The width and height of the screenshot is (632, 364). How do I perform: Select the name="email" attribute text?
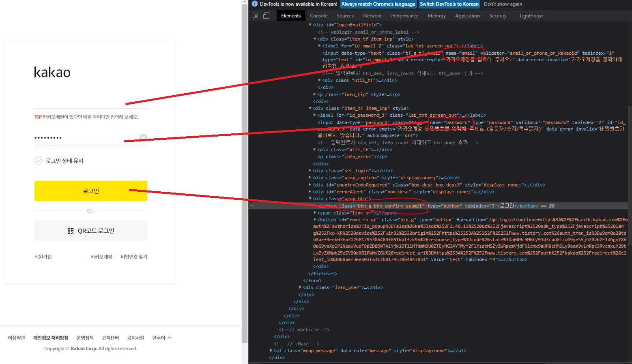point(461,53)
